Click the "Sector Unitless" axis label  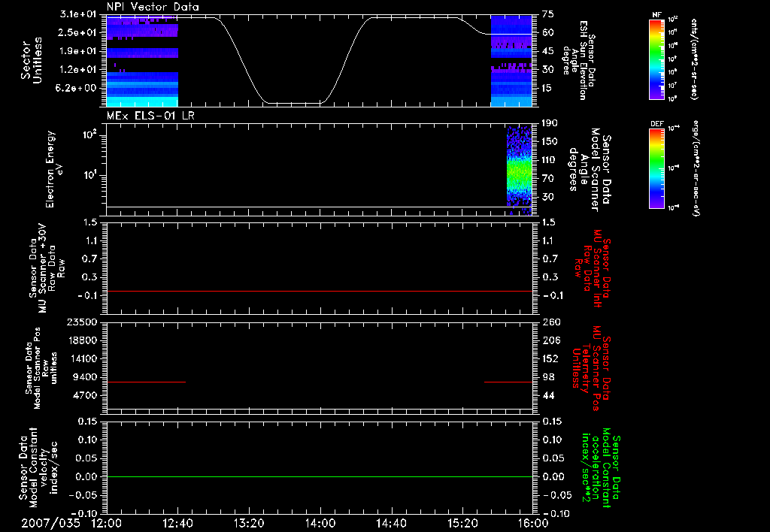pyautogui.click(x=32, y=60)
